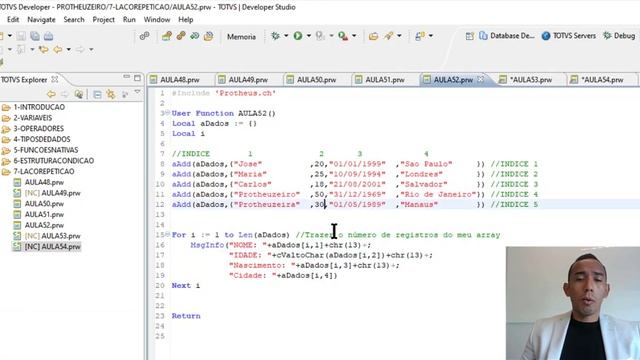The height and width of the screenshot is (360, 640).
Task: Collapse All in TOTVS Explorer toolbar
Action: tap(97, 94)
